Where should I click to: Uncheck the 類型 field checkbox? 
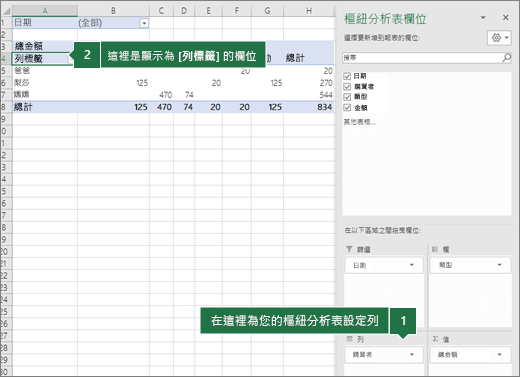point(347,97)
